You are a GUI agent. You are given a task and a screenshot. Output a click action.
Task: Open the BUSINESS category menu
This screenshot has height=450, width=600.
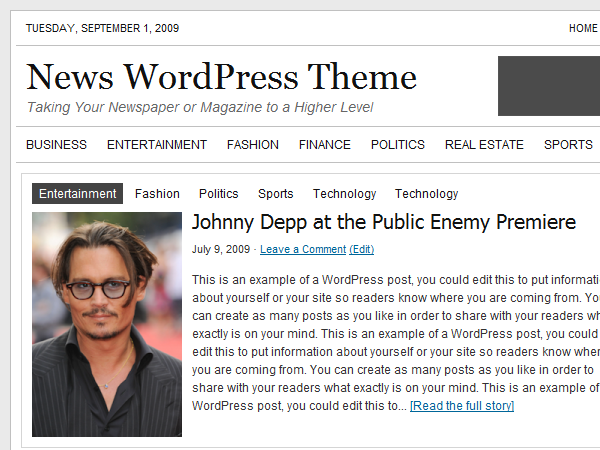pos(56,145)
